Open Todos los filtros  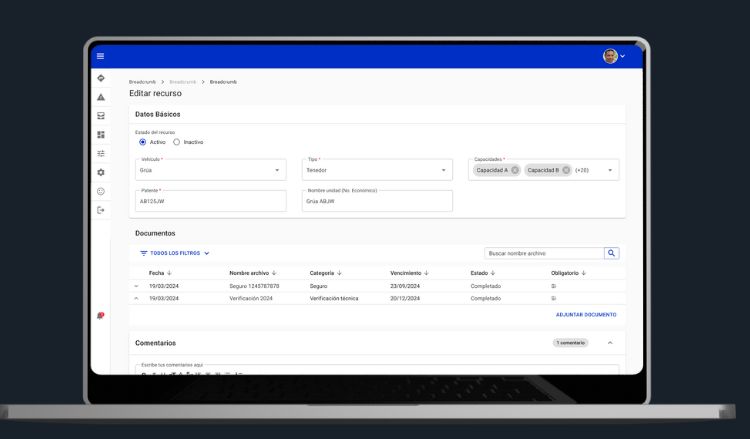175,254
